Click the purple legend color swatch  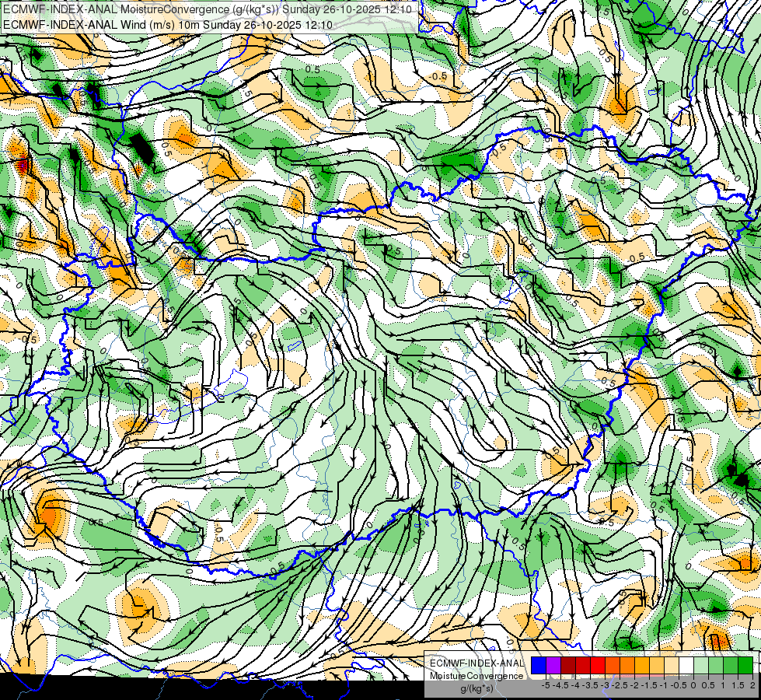553,665
